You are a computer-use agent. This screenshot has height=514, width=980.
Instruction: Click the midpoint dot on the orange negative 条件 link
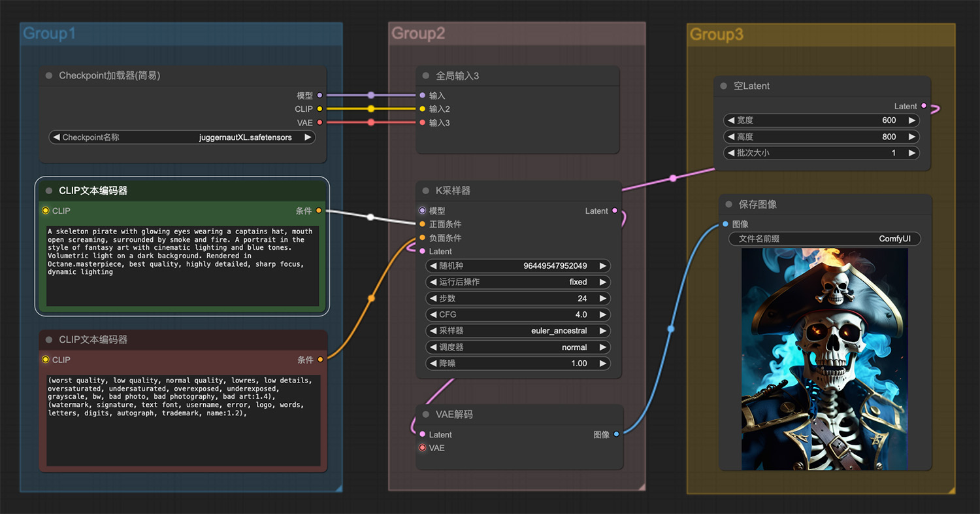click(371, 298)
